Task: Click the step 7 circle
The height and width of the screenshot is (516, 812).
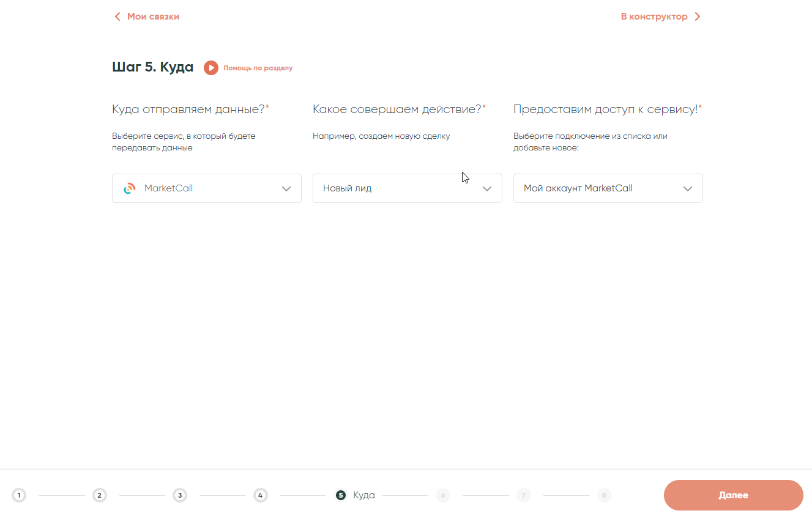Action: point(523,495)
